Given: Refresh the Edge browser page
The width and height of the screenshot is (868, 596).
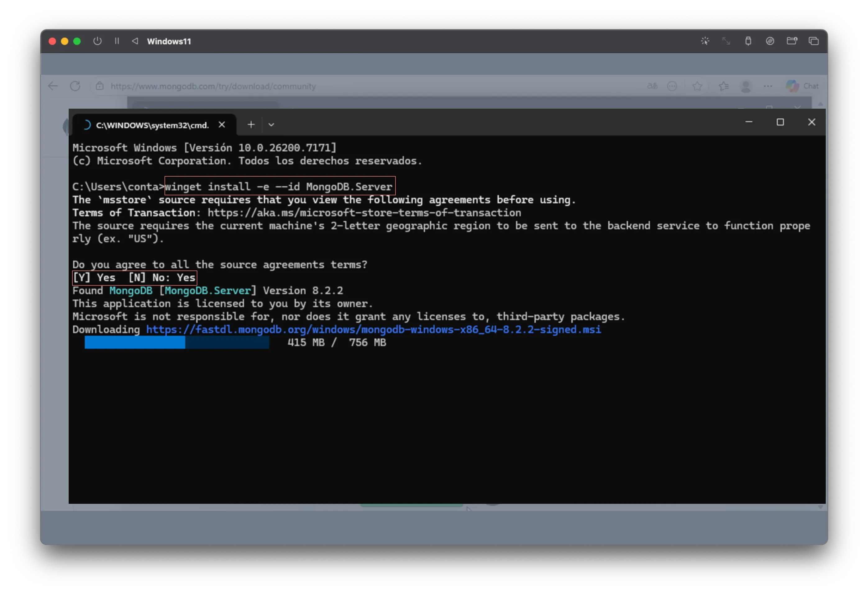Looking at the screenshot, I should 75,86.
